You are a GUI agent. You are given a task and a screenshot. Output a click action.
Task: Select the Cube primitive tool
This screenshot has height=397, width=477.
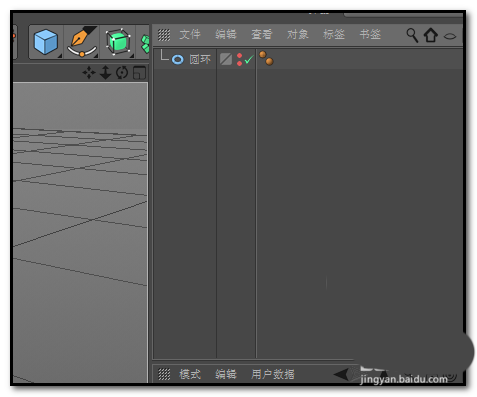[x=46, y=42]
